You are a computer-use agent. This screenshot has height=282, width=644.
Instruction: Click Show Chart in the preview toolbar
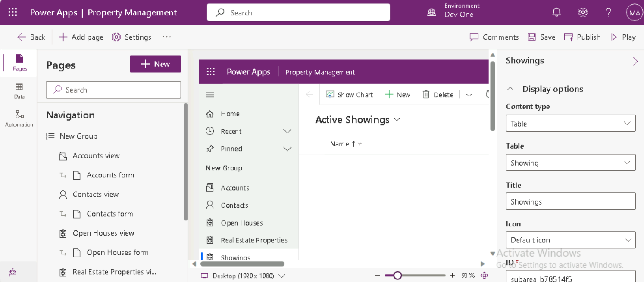click(350, 95)
